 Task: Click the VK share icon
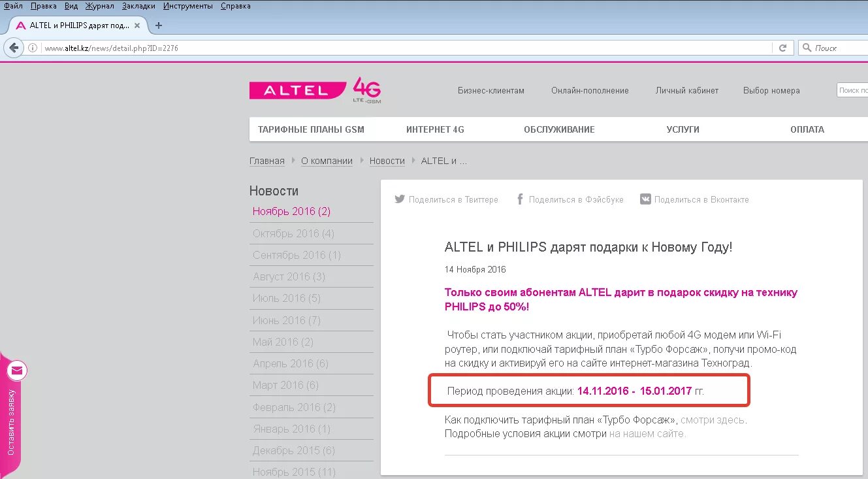[645, 199]
